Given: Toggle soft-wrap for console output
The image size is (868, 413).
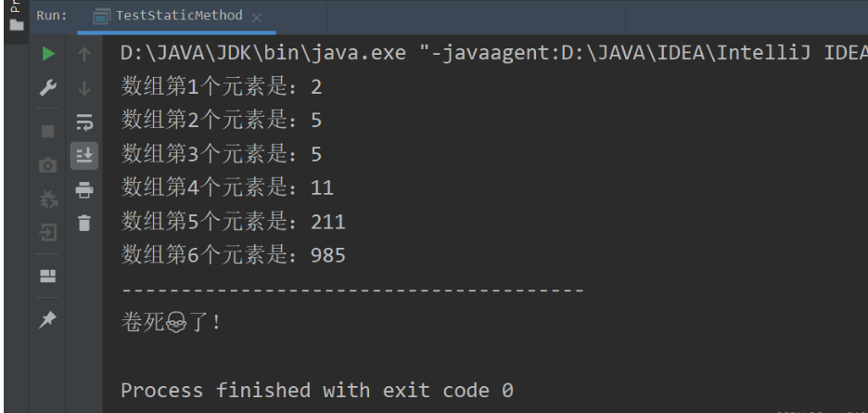Looking at the screenshot, I should [83, 123].
